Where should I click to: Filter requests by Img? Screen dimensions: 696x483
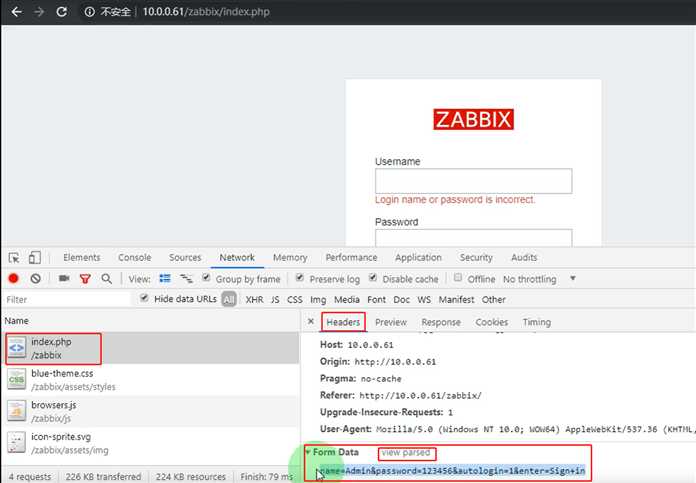tap(318, 300)
